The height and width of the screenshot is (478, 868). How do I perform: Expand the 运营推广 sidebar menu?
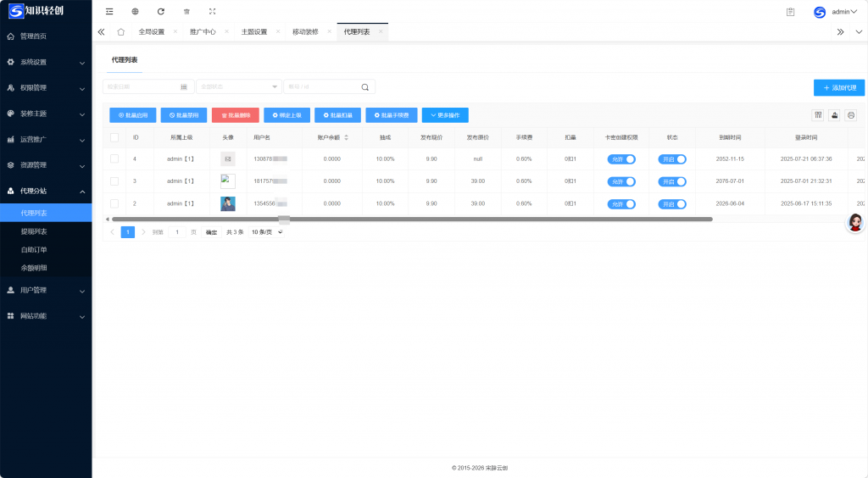(x=46, y=139)
